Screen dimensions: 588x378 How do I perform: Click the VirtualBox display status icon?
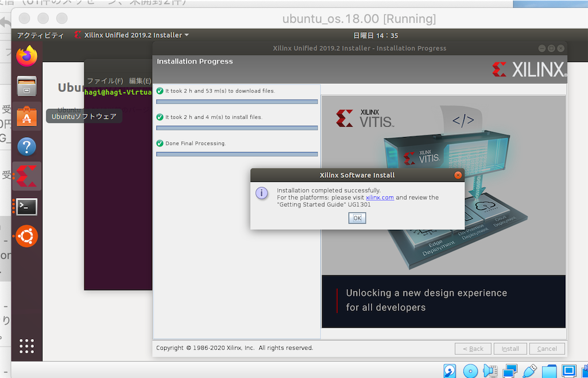(569, 371)
